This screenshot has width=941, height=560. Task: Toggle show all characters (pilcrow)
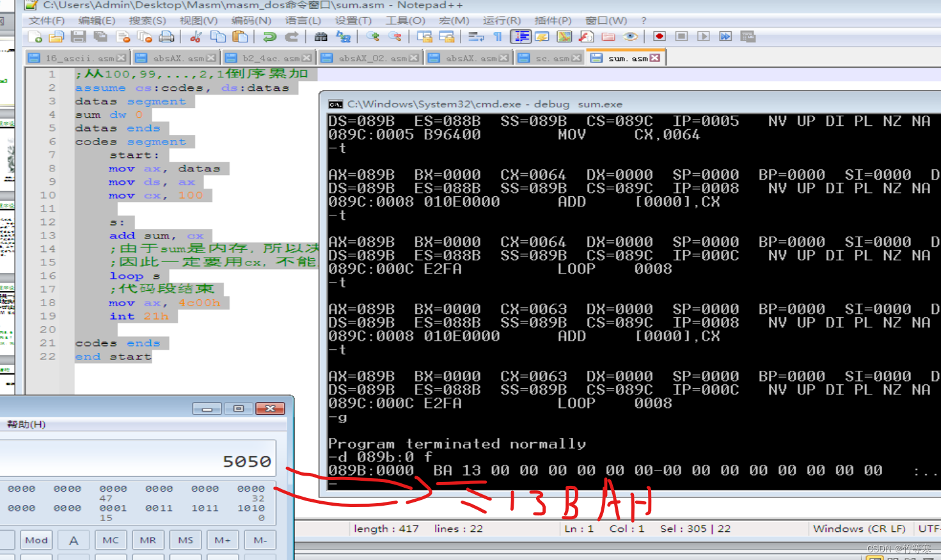pyautogui.click(x=498, y=36)
